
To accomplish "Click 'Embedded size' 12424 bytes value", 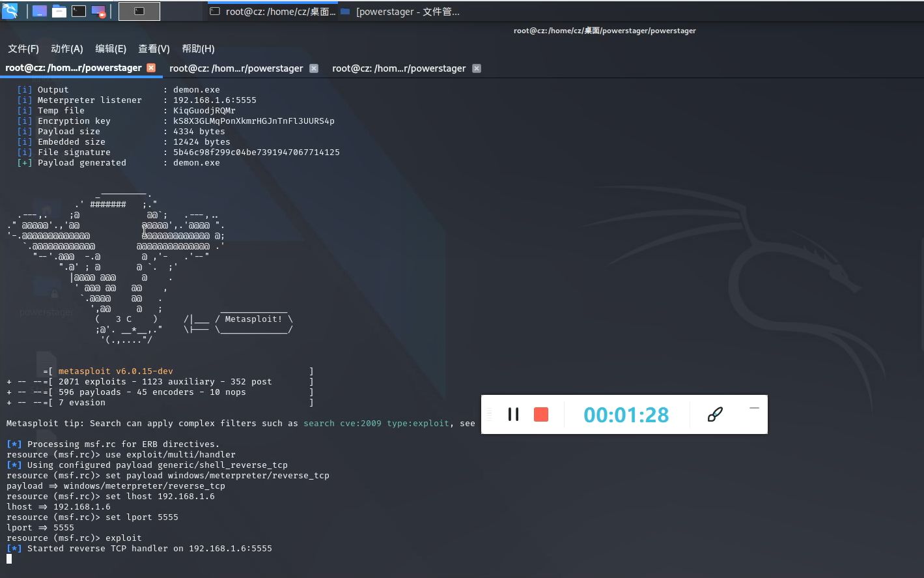I will point(202,142).
